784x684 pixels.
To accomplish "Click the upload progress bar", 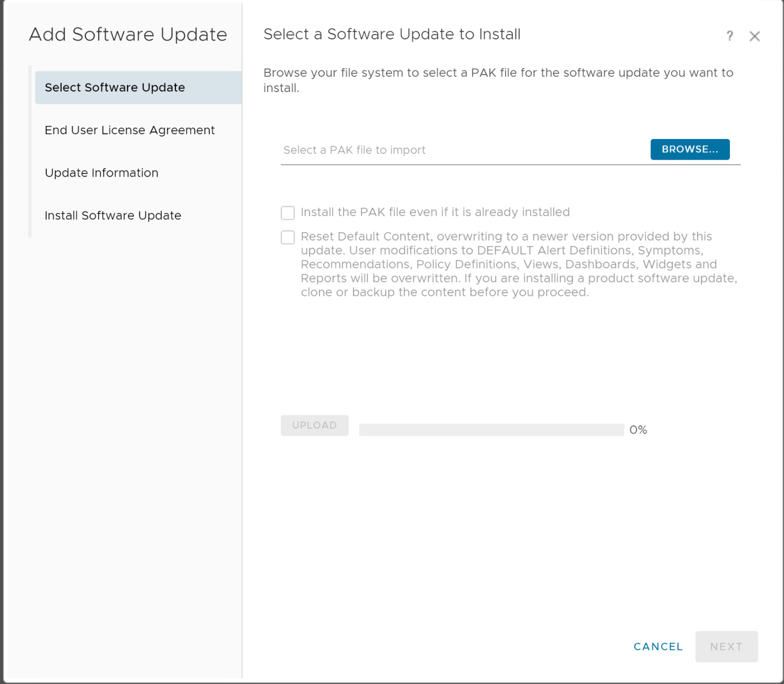I will click(x=491, y=430).
